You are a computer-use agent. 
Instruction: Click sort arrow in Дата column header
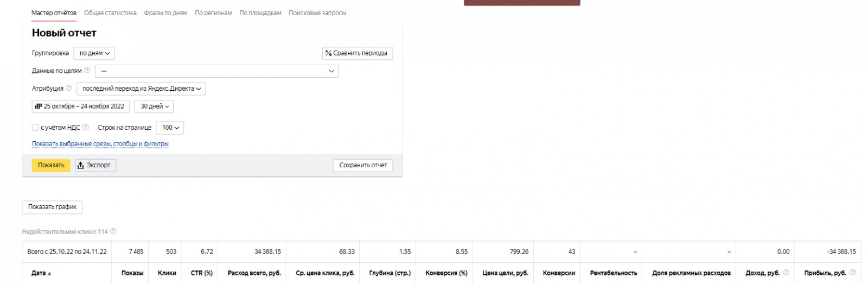tap(49, 273)
